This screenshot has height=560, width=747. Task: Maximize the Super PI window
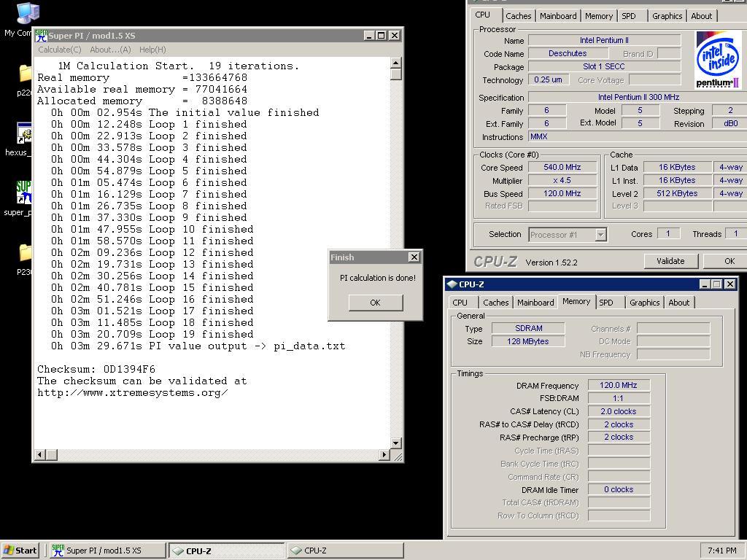[x=381, y=35]
